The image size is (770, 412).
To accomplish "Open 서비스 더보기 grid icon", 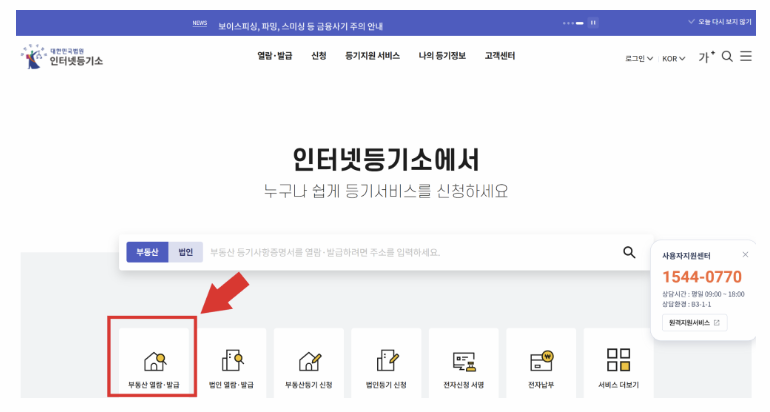I will [x=619, y=360].
